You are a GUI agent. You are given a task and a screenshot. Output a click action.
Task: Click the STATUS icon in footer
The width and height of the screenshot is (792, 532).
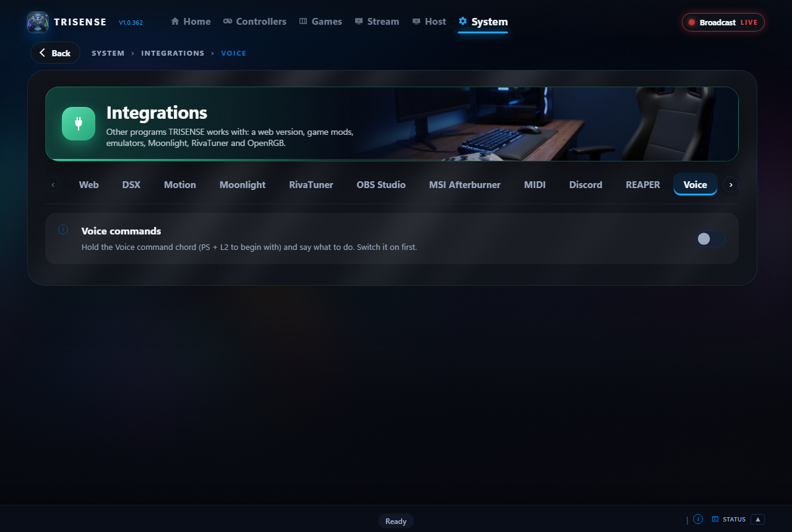coord(715,519)
